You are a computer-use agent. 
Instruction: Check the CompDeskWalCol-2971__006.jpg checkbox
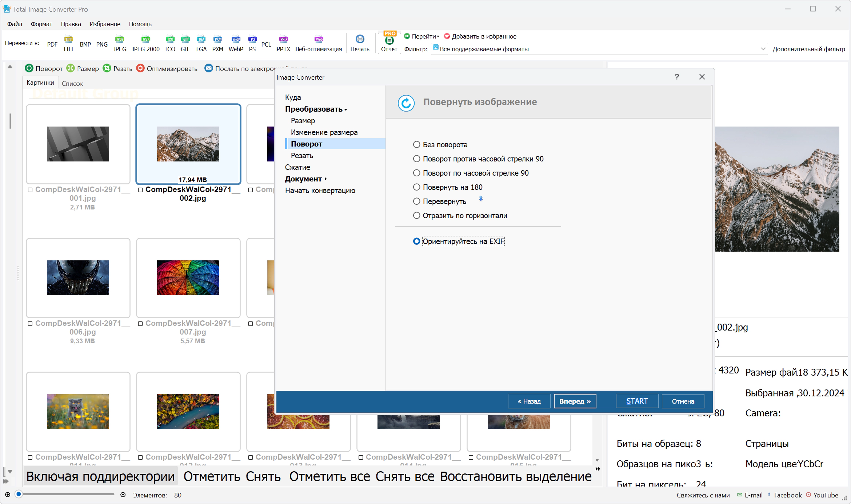tap(31, 324)
